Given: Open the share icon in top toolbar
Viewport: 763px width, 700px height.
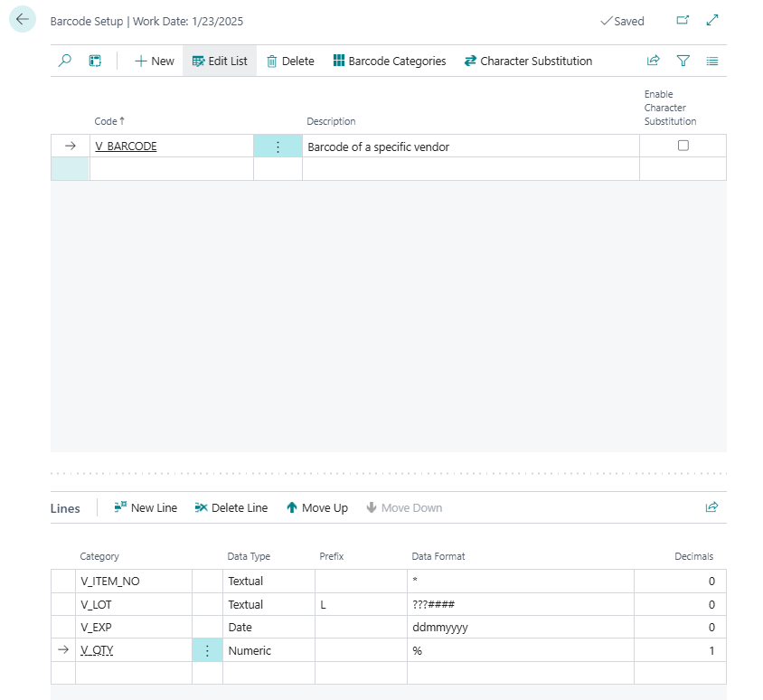Looking at the screenshot, I should click(653, 61).
